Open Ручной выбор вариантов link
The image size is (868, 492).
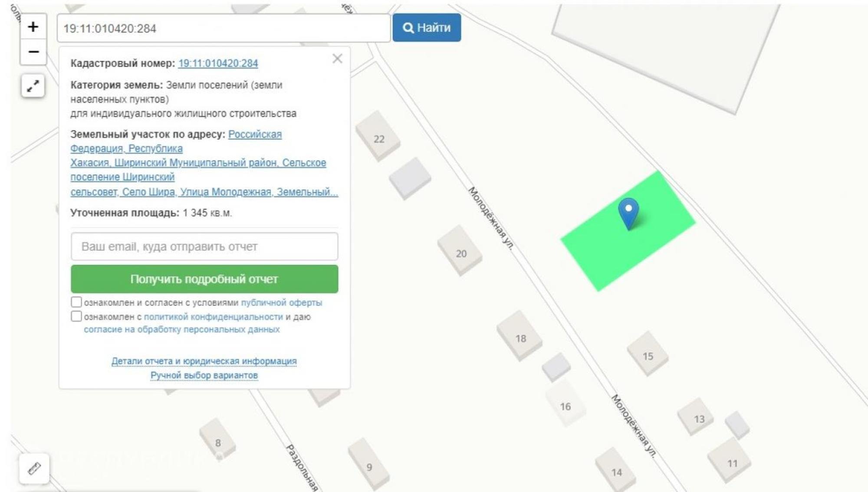point(204,375)
